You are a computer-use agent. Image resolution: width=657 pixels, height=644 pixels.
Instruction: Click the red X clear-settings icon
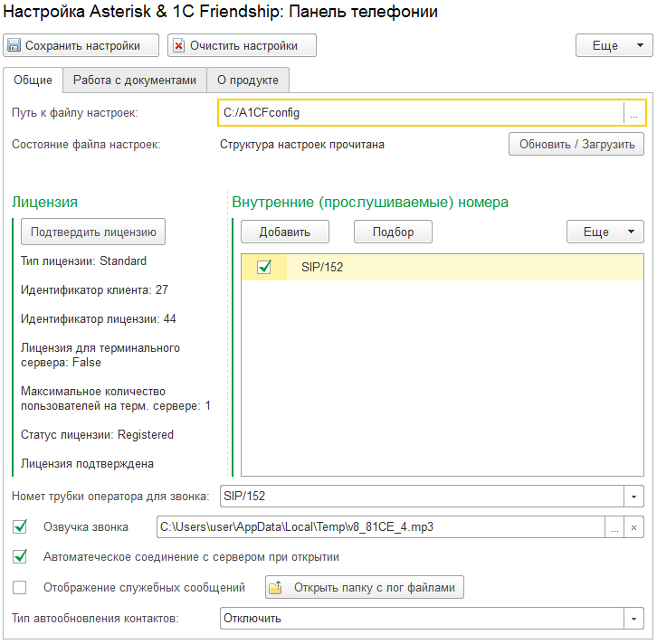(178, 45)
